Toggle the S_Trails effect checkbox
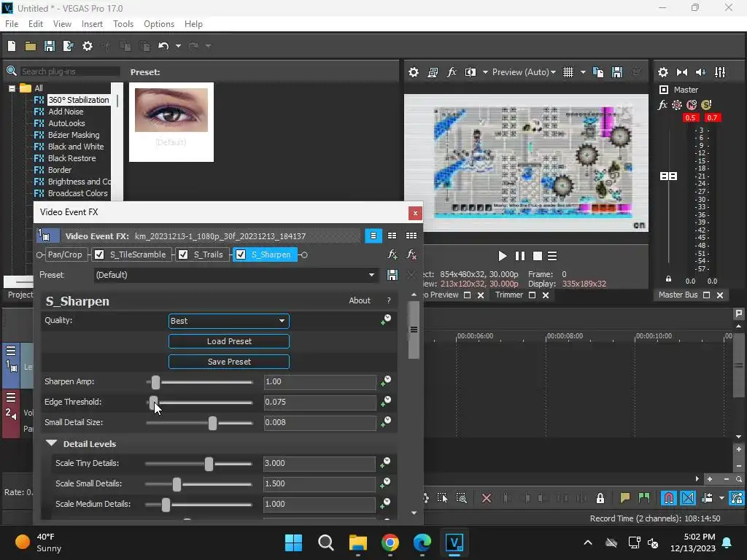747x560 pixels. point(183,254)
